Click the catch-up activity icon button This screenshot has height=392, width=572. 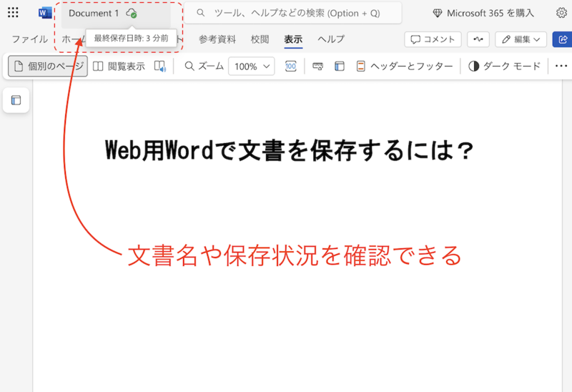(x=478, y=39)
